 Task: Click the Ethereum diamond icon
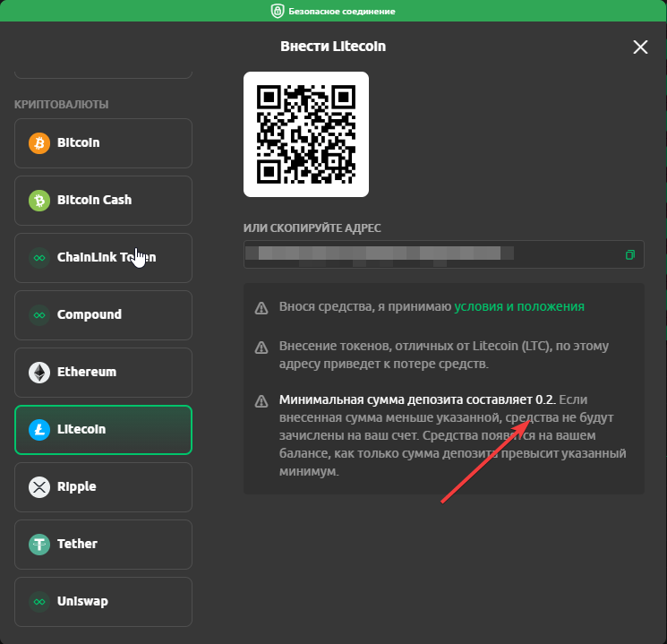(x=39, y=373)
